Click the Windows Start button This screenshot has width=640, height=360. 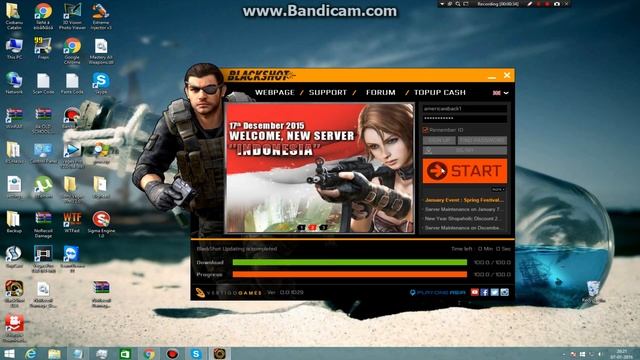point(9,353)
